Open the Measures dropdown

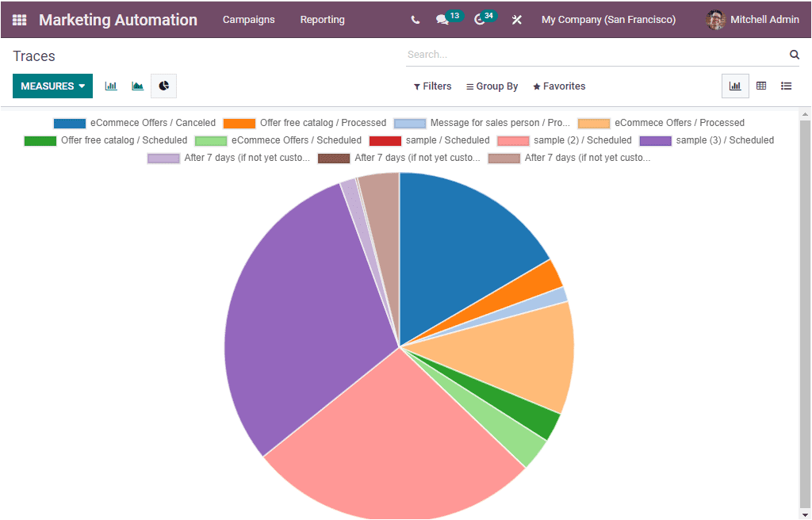pyautogui.click(x=52, y=86)
